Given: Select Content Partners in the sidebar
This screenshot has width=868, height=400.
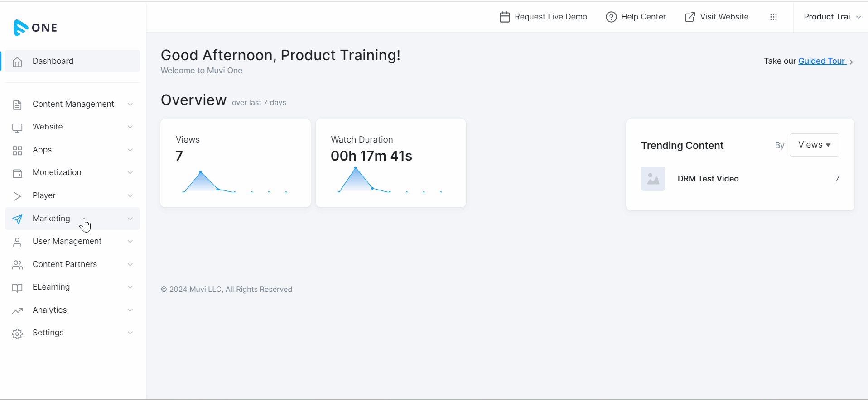Looking at the screenshot, I should 65,264.
